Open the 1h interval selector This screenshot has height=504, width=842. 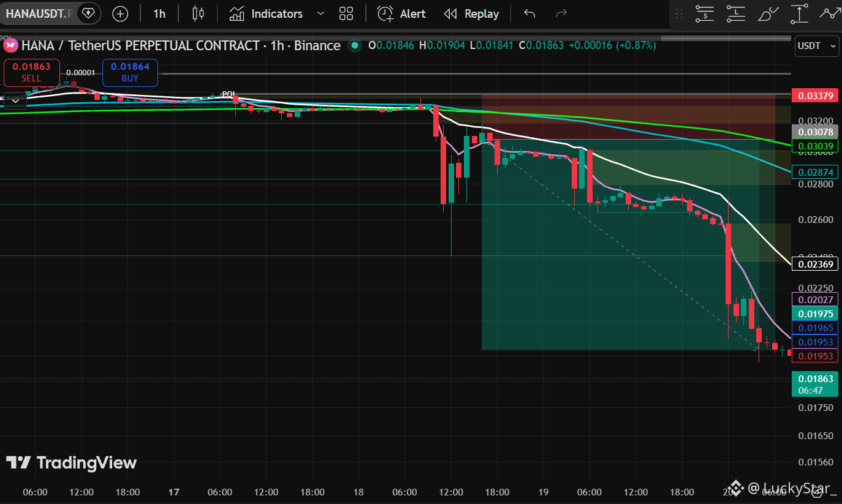159,13
